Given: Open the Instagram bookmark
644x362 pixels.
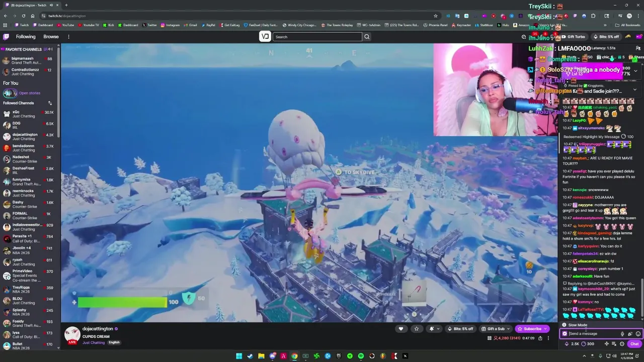Looking at the screenshot, I should (x=170, y=25).
